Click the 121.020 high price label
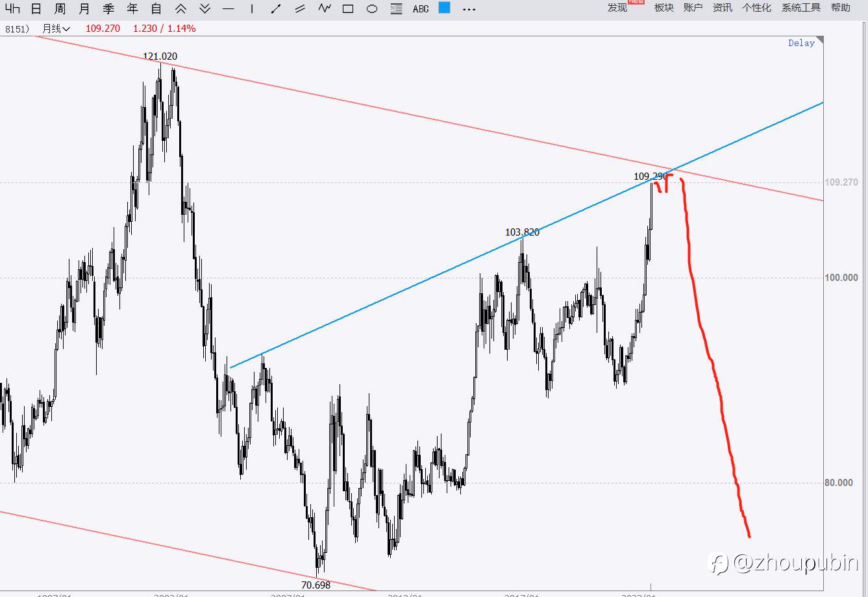Viewport: 868px width, 597px height. click(x=160, y=56)
